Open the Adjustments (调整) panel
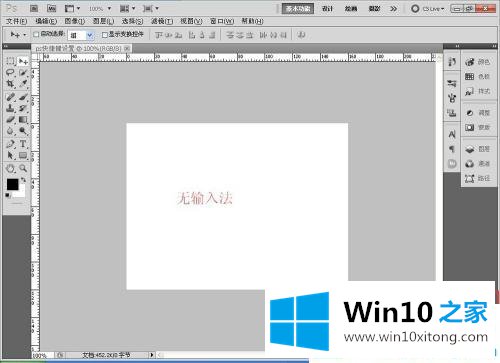Screen dimensions: 500x363 (x=478, y=113)
